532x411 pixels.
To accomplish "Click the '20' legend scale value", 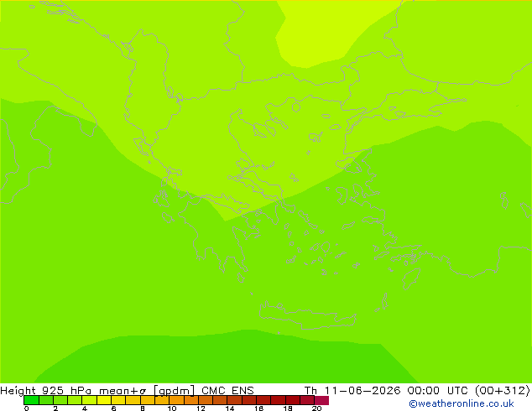I will tap(316, 408).
